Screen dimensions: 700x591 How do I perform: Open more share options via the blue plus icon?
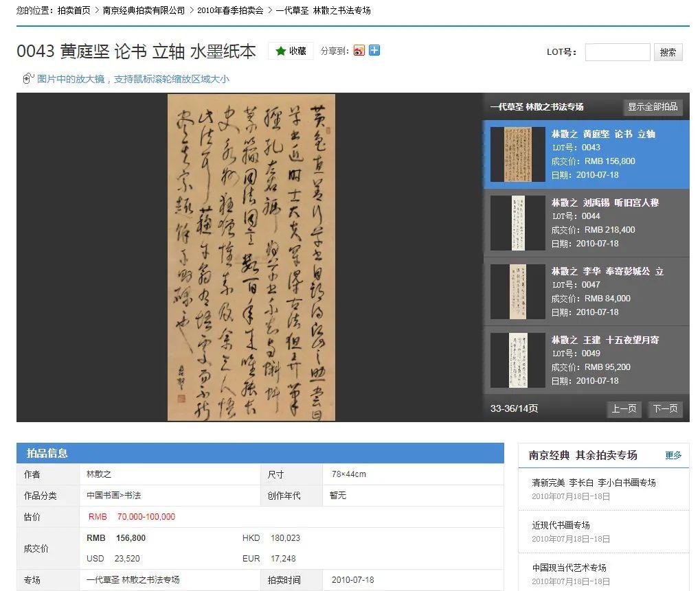coord(374,50)
